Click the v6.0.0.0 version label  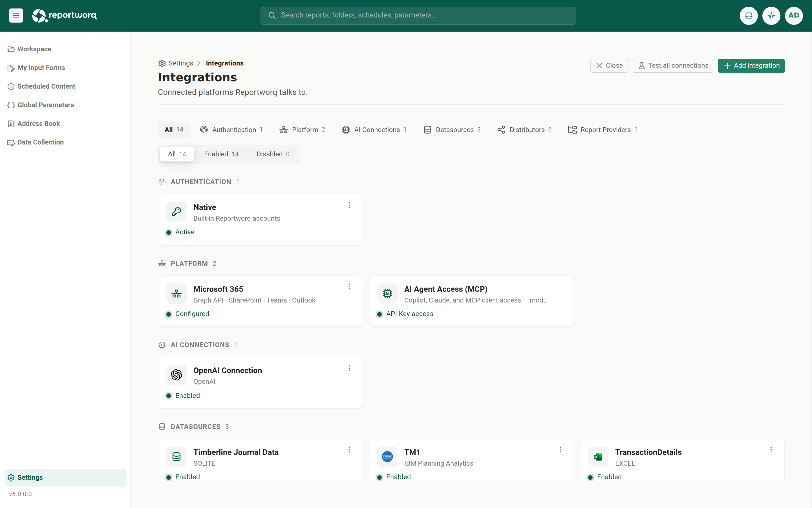point(20,494)
